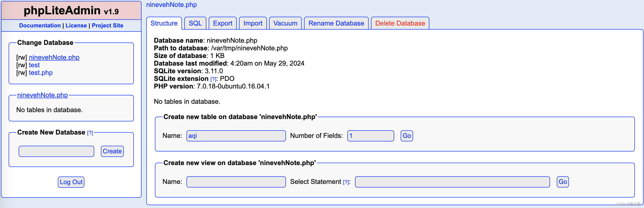The image size is (644, 208).
Task: Open the Import tab
Action: [253, 23]
